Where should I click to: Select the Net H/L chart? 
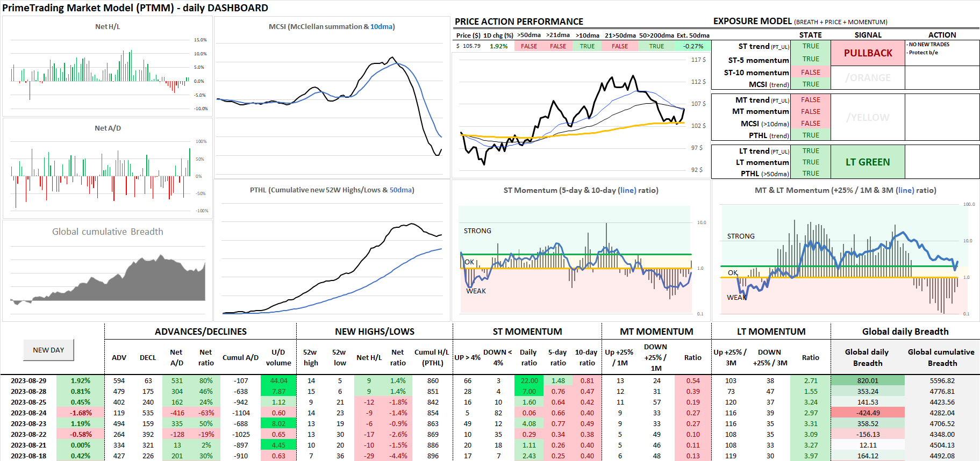(x=108, y=67)
